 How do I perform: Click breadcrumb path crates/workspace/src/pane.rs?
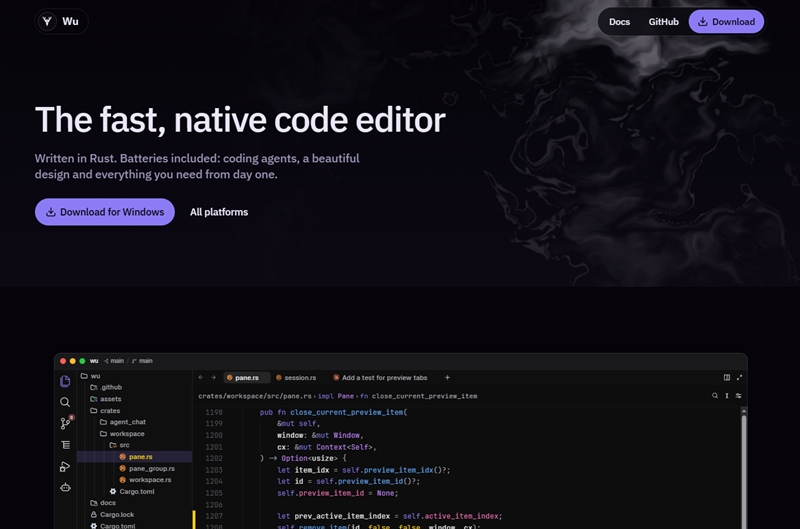[x=255, y=396]
